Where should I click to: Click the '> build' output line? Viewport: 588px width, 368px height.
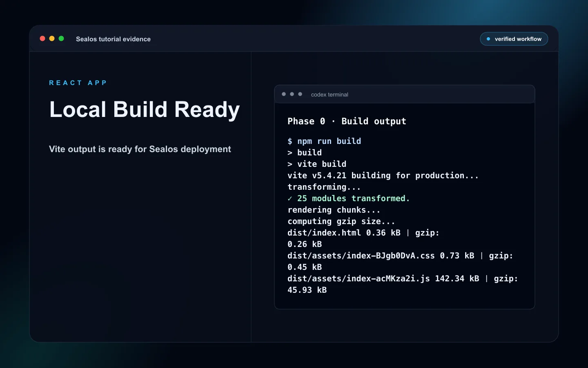305,153
